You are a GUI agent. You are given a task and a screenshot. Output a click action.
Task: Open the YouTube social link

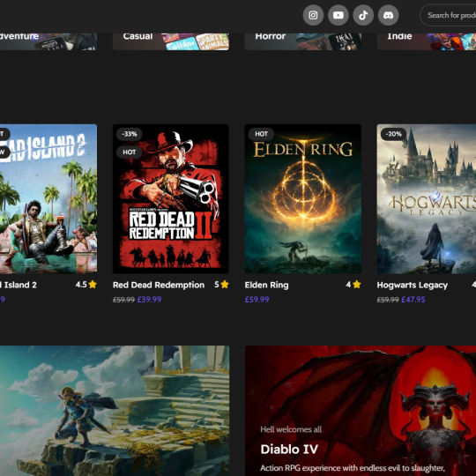[338, 15]
